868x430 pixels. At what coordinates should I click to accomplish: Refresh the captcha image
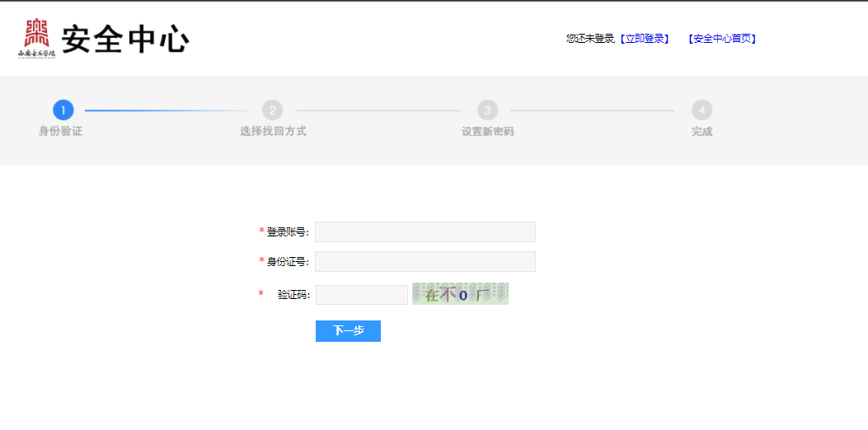click(x=460, y=294)
